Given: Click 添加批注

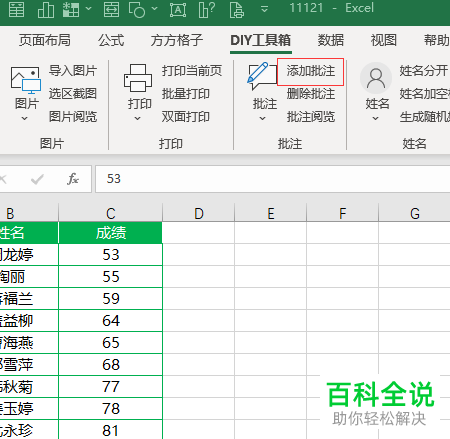Looking at the screenshot, I should (x=311, y=71).
